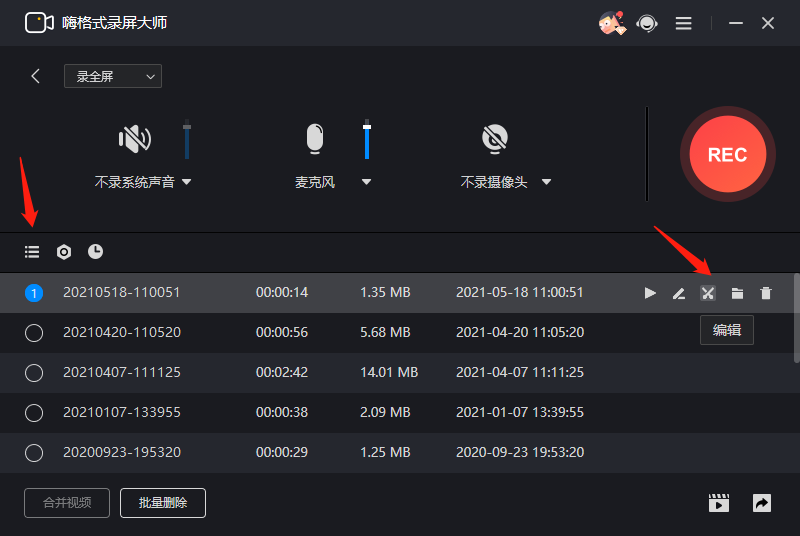
Task: Click the 批量删除 button
Action: tap(163, 503)
